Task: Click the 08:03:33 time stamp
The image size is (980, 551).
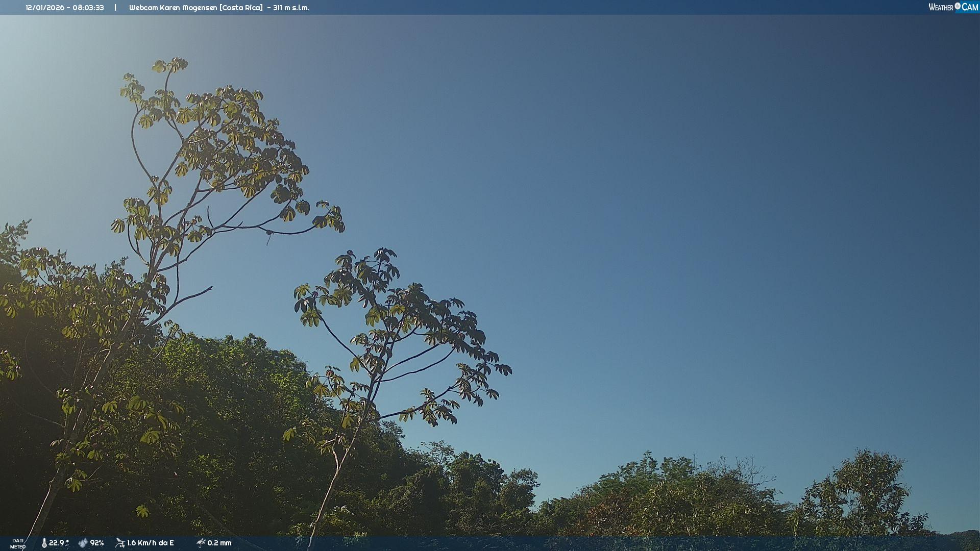Action: pyautogui.click(x=88, y=8)
